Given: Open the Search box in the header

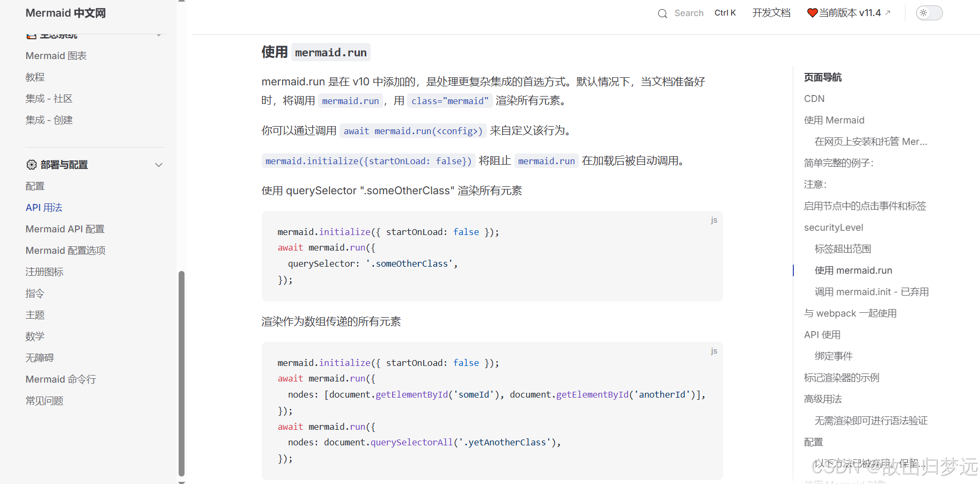Looking at the screenshot, I should [697, 13].
